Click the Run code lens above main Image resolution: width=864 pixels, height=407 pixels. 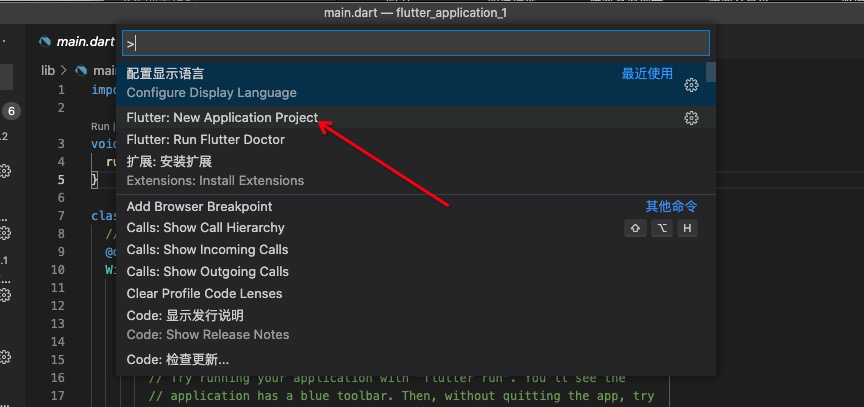tap(100, 127)
